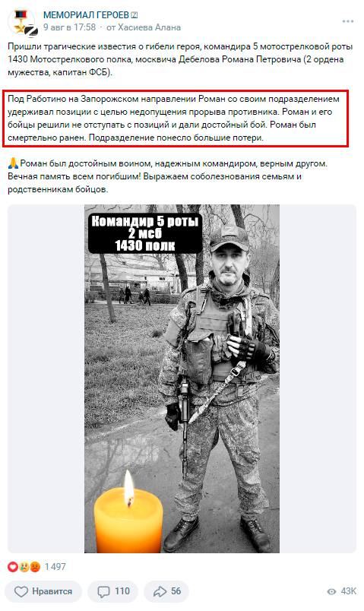Open the МЕМОРИАЛ ГЕРОЕВ community avatar
This screenshot has height=611, width=364.
click(23, 22)
